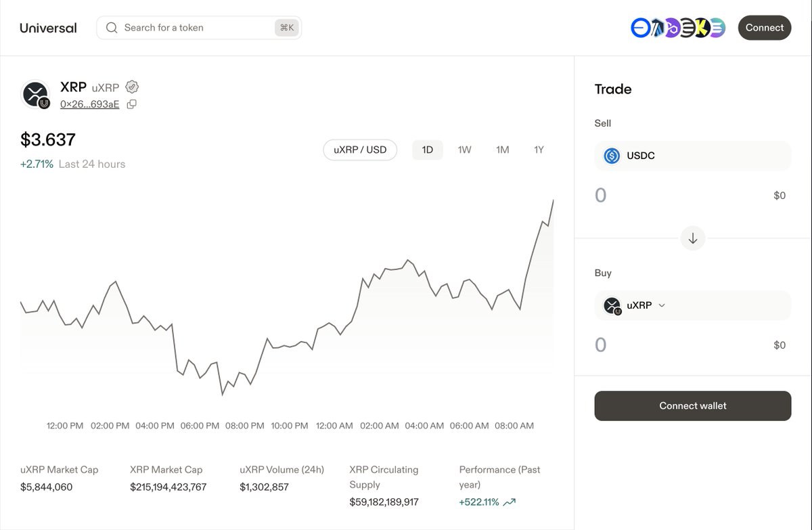
Task: Click the uXRP Volume value $1,302,857
Action: pyautogui.click(x=265, y=487)
